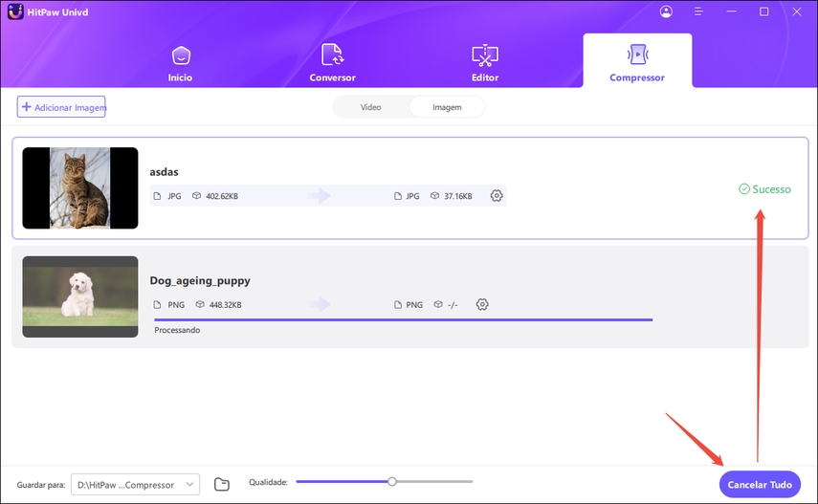Select the puppy image thumbnail

coord(80,296)
